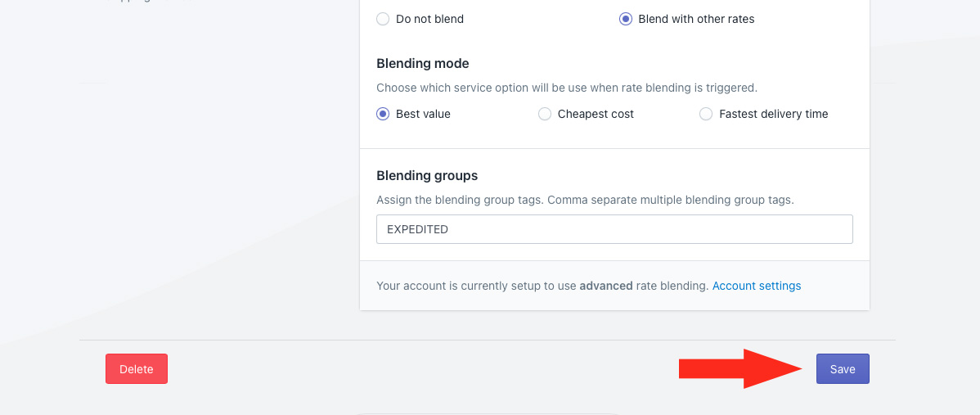Image resolution: width=980 pixels, height=415 pixels.
Task: Choose Blend with other rates radio option
Action: [x=625, y=19]
